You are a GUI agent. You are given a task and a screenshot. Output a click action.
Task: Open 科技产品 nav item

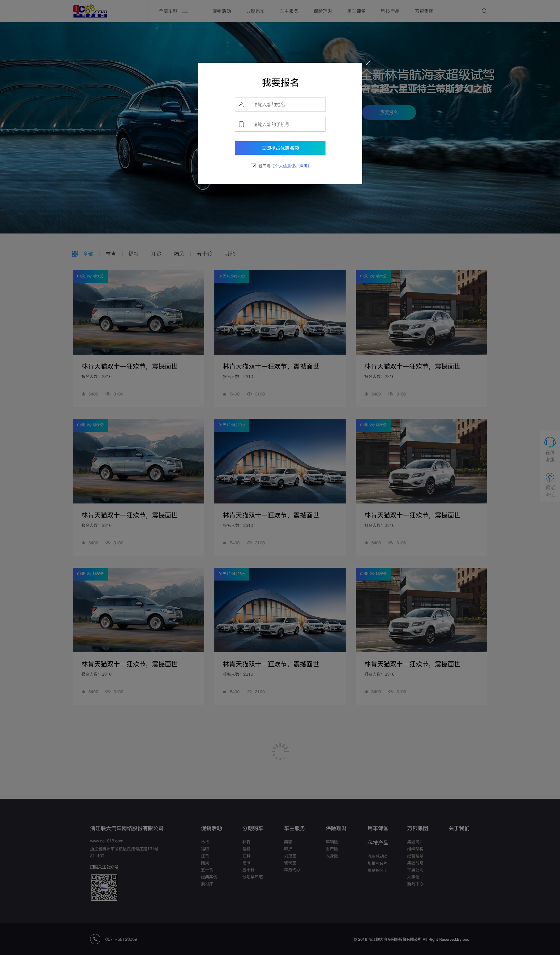[x=390, y=11]
